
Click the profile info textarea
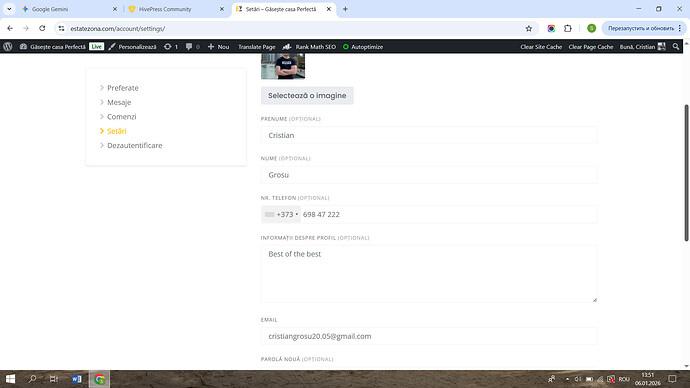point(429,274)
